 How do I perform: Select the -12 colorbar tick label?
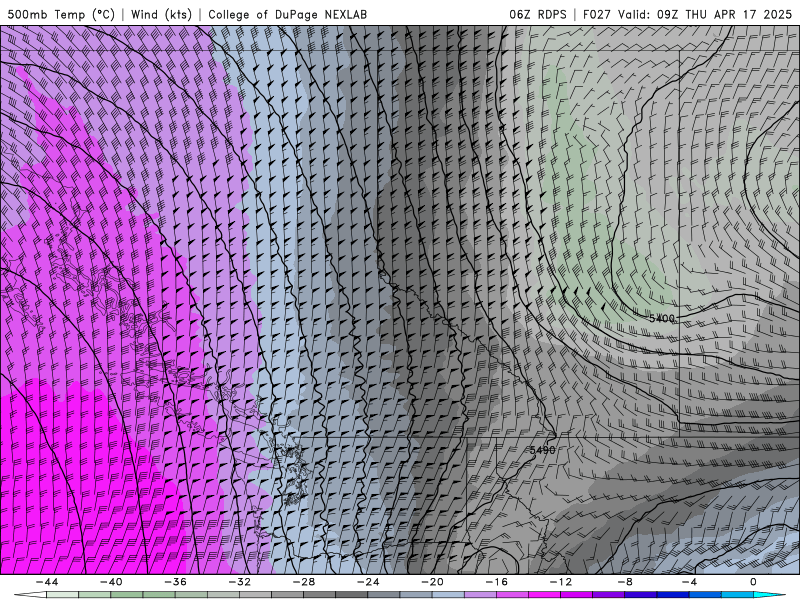click(561, 582)
